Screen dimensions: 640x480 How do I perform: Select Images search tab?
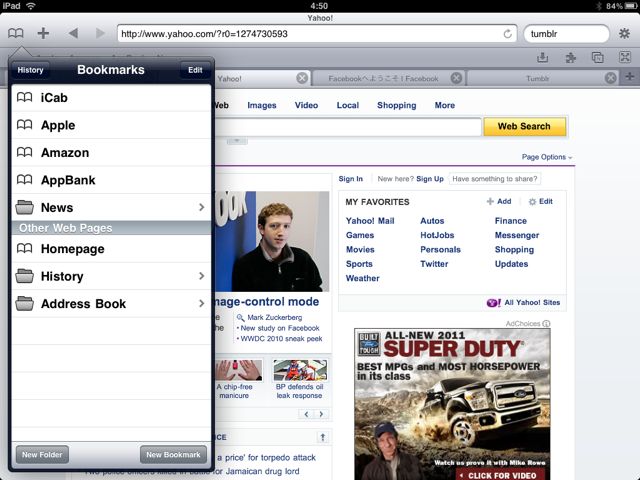coord(262,105)
